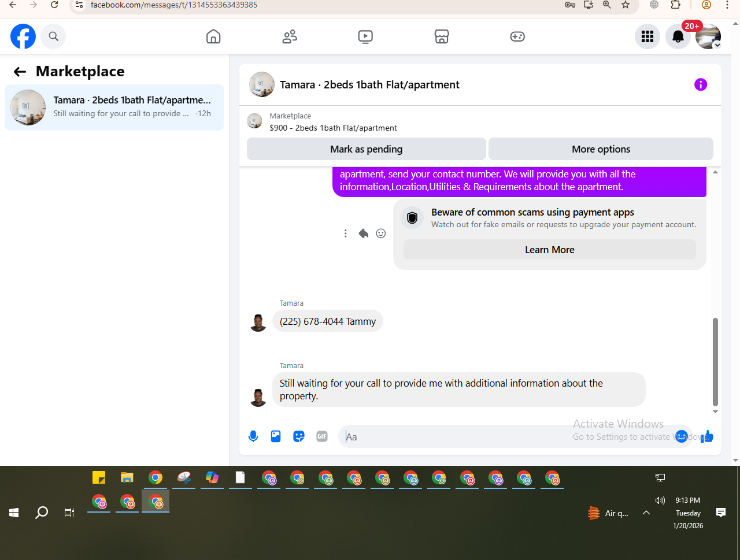
Task: Expand the system tray hidden icons chevron
Action: click(x=646, y=513)
